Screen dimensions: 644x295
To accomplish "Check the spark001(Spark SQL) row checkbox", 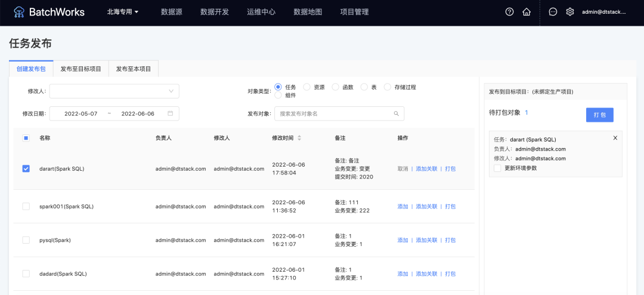I will (26, 206).
